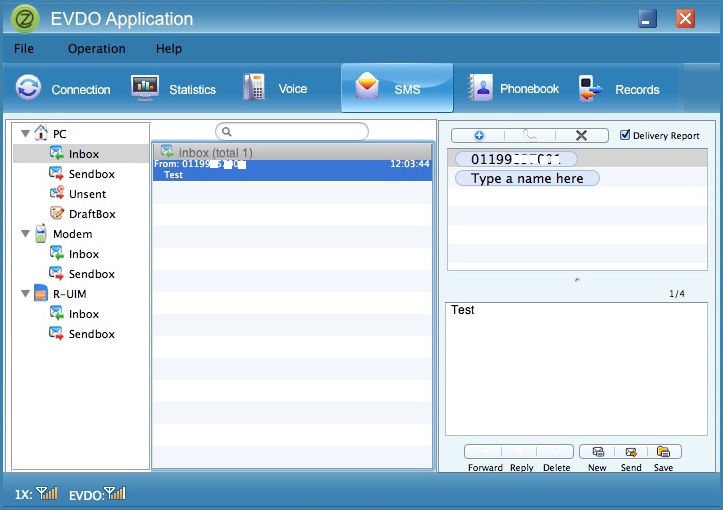Select the Modem device icon
The image size is (723, 510).
click(41, 233)
